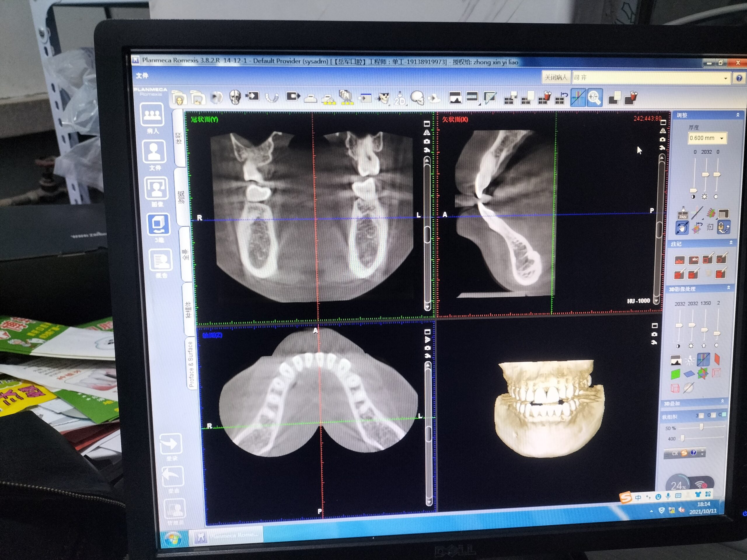Click the coronal view vertical scrollbar
This screenshot has width=747, height=560.
click(x=427, y=234)
